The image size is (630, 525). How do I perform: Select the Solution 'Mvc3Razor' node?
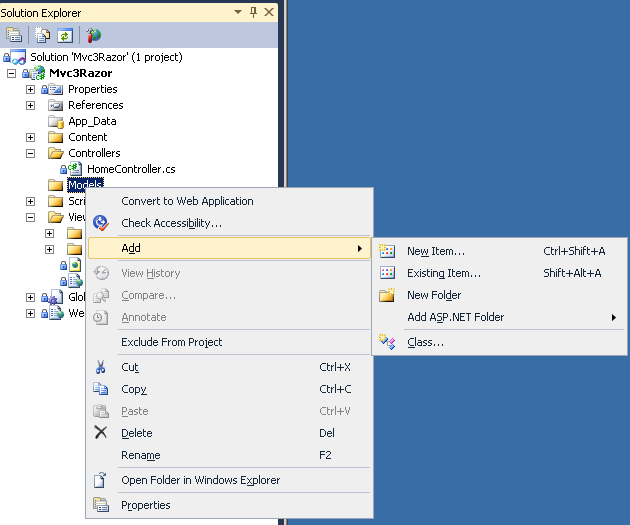(x=106, y=57)
